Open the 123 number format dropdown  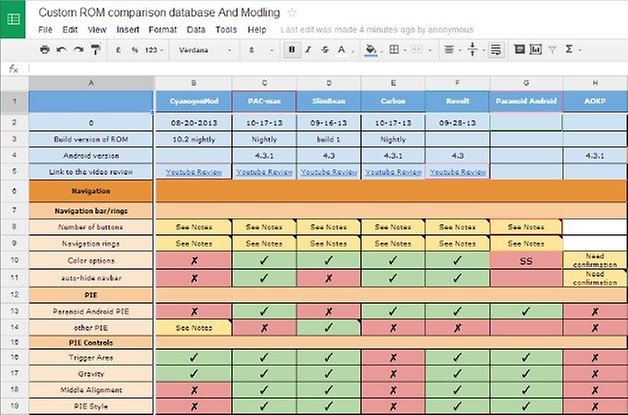[x=154, y=50]
